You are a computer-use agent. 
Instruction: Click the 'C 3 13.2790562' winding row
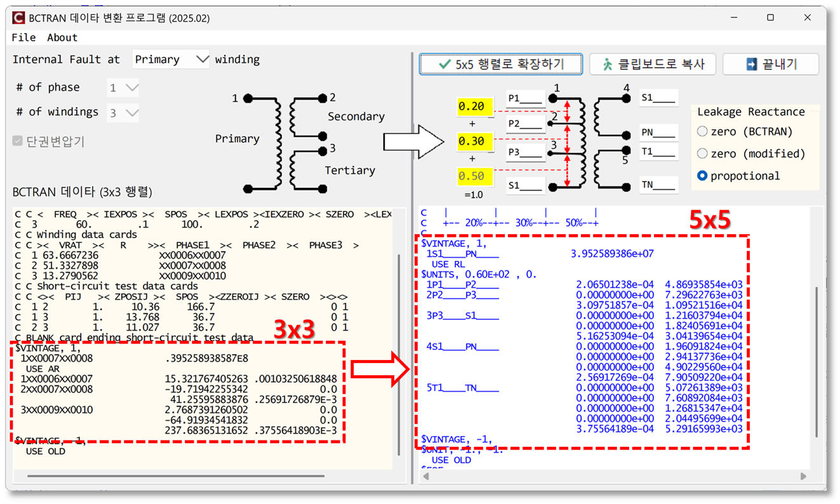(120, 276)
